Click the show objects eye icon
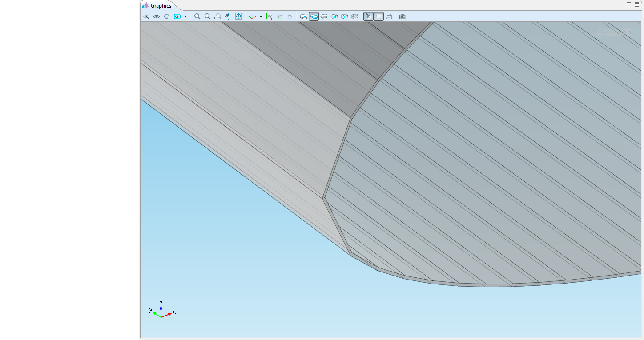 point(157,16)
